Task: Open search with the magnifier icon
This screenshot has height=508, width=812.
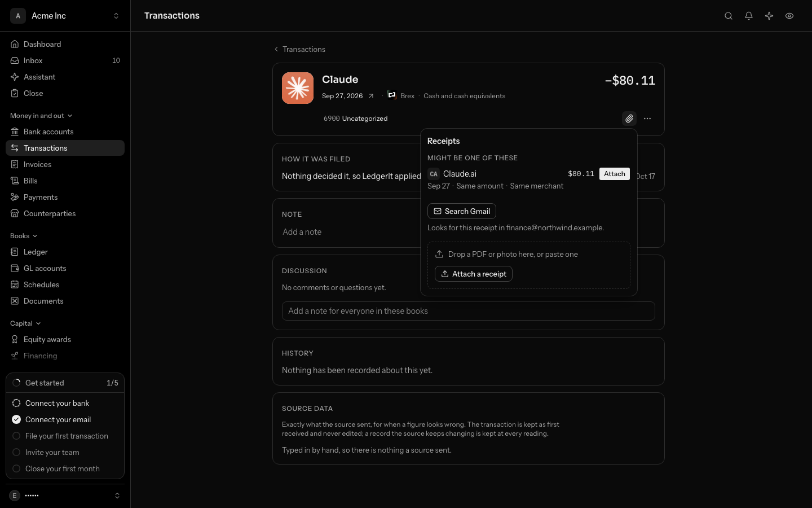Action: click(729, 16)
